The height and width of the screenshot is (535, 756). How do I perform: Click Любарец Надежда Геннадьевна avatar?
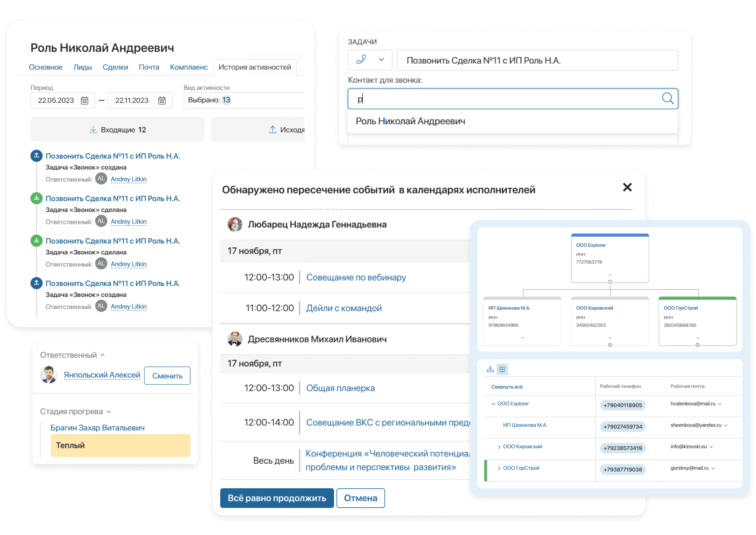coord(235,224)
